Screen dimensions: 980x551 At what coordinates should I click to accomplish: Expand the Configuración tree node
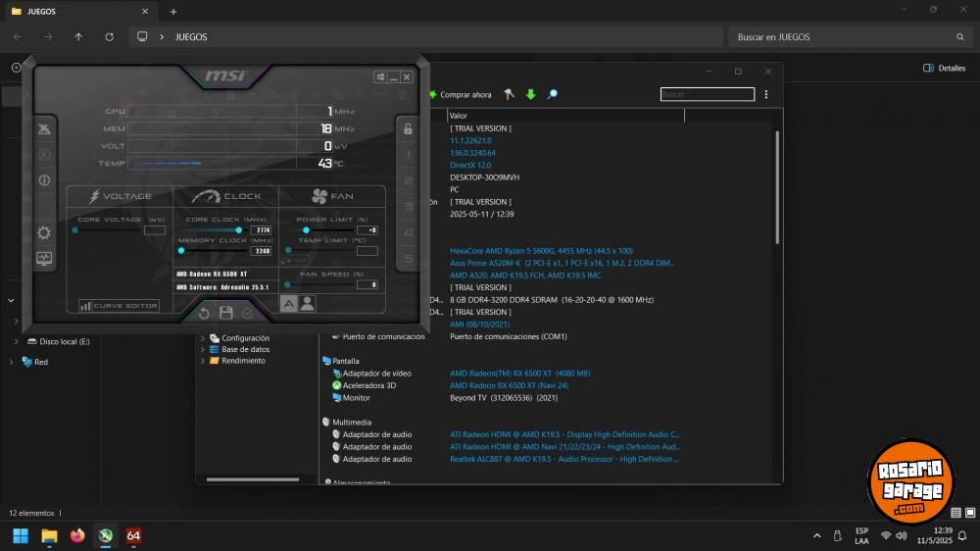coord(203,338)
